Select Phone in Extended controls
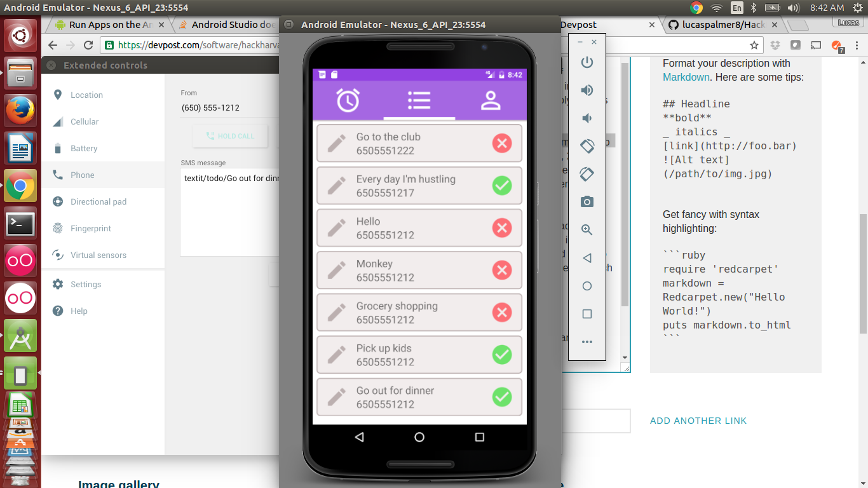Screen dimensions: 868x488 (x=103, y=175)
